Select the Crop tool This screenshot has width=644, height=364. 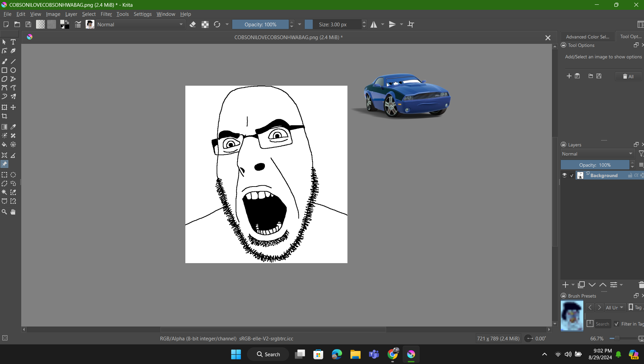[x=4, y=116]
